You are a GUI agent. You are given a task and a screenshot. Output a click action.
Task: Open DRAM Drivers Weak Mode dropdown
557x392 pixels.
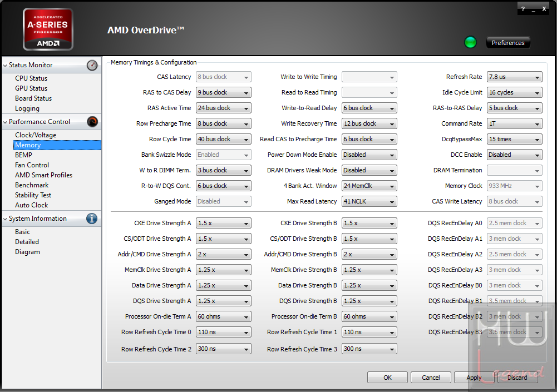pos(369,170)
